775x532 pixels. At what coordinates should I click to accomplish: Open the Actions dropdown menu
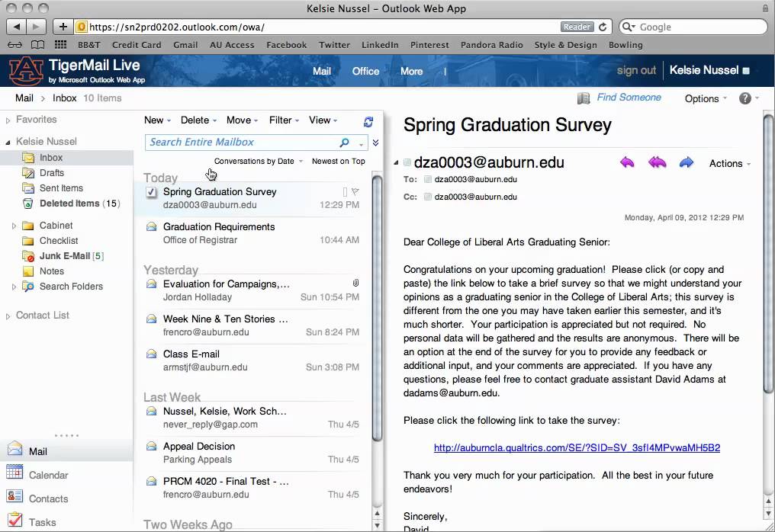pyautogui.click(x=729, y=163)
